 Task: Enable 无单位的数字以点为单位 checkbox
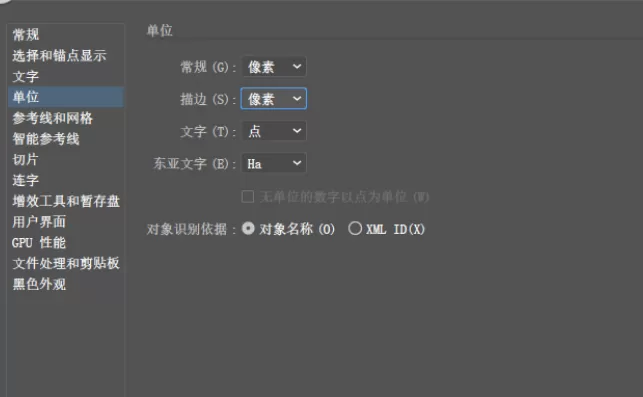[248, 196]
